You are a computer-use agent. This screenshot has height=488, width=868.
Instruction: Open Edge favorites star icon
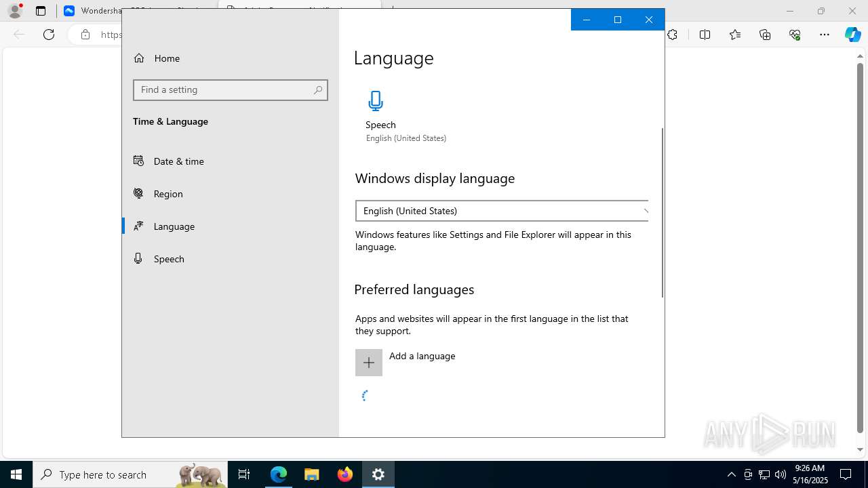pyautogui.click(x=735, y=35)
